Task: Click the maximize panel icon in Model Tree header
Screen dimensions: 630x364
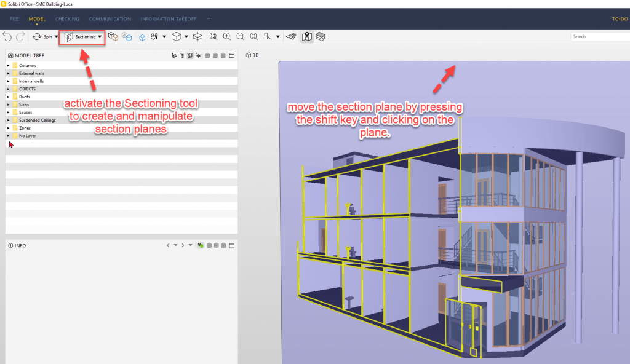Action: [x=232, y=55]
